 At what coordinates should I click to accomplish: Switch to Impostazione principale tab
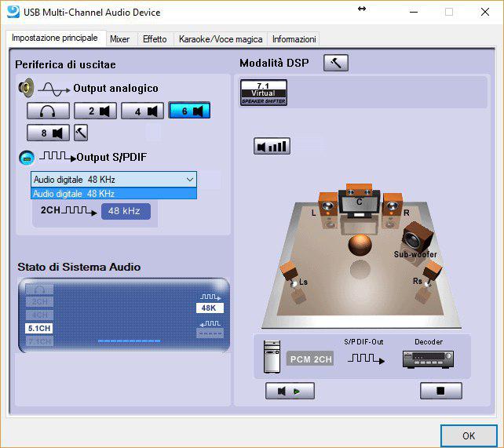[55, 38]
